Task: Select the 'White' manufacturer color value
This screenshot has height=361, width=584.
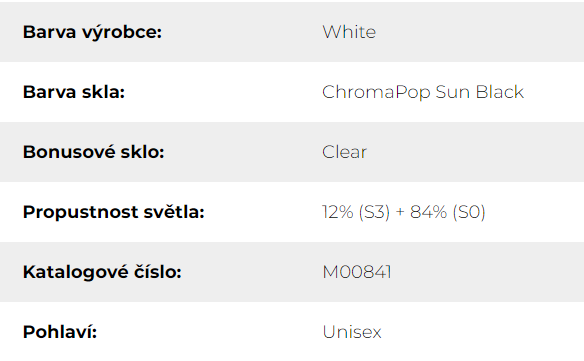Action: click(x=349, y=32)
